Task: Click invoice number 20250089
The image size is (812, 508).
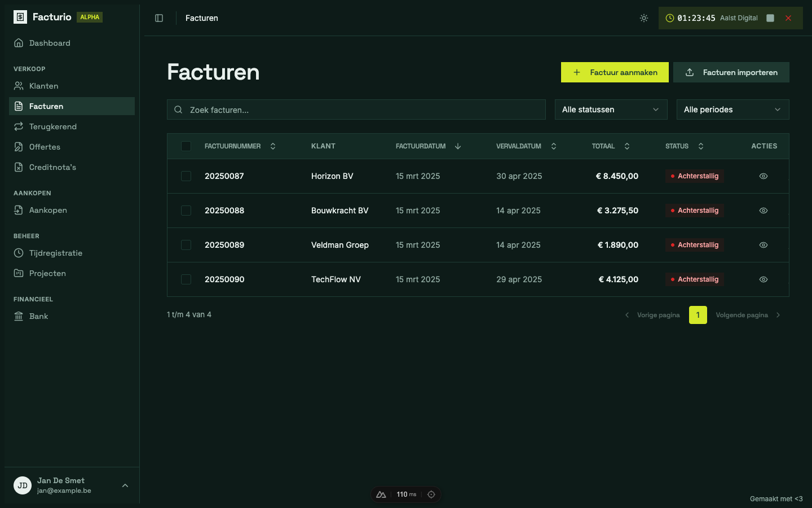Action: 224,245
